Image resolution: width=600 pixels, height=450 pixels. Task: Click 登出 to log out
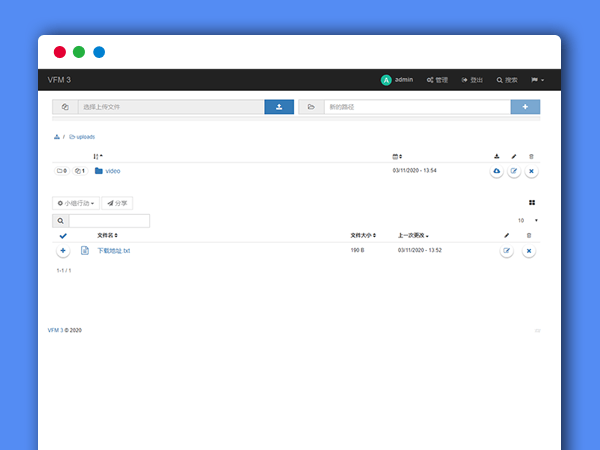tap(472, 79)
